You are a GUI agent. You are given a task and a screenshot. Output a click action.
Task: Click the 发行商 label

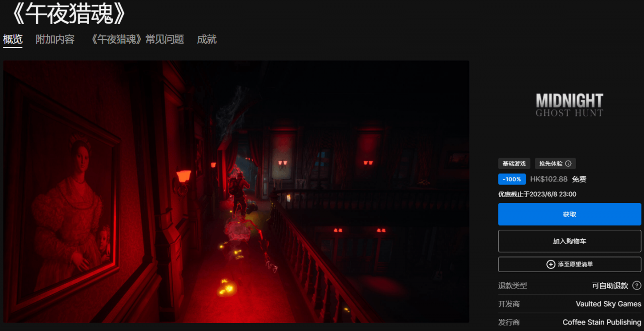click(509, 322)
